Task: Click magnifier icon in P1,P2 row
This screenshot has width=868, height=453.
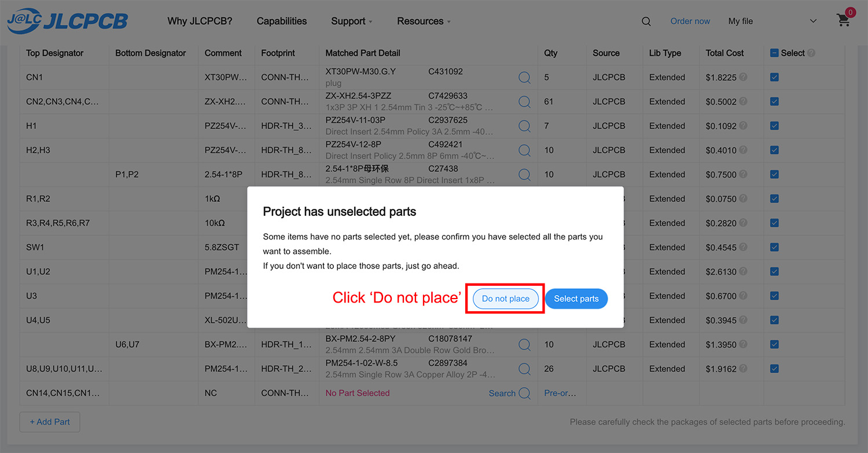Action: 524,174
